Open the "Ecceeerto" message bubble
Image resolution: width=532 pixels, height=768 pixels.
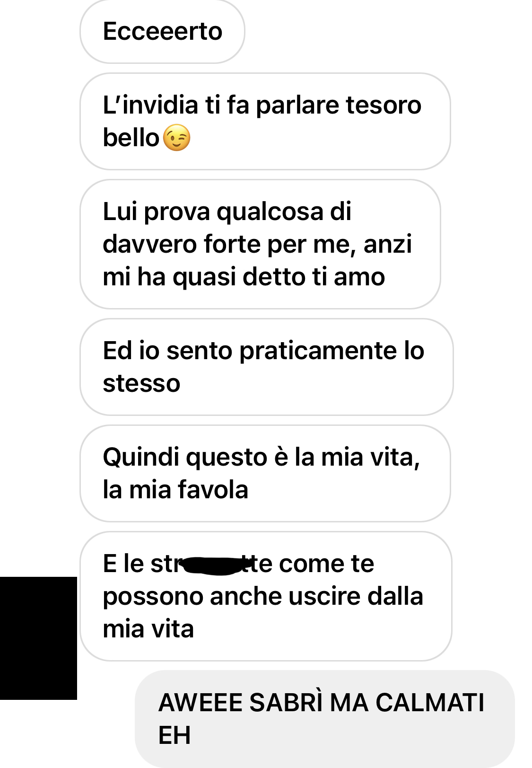162,32
